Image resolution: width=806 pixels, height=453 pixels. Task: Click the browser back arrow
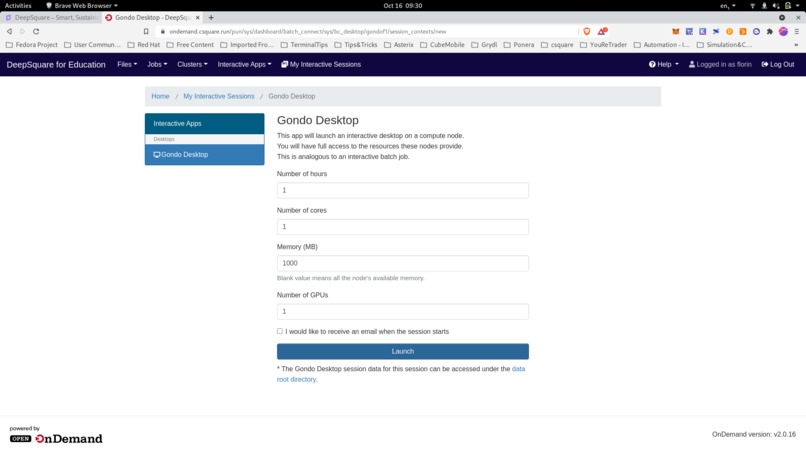[9, 31]
